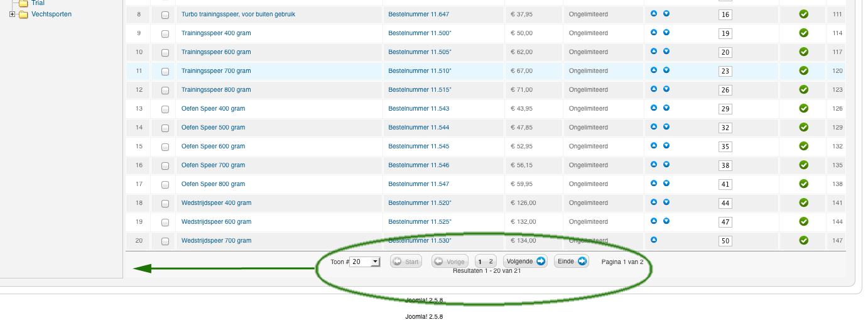Viewport: 868px width, 320px height.
Task: Click the Vorige previous-page button
Action: coord(450,262)
